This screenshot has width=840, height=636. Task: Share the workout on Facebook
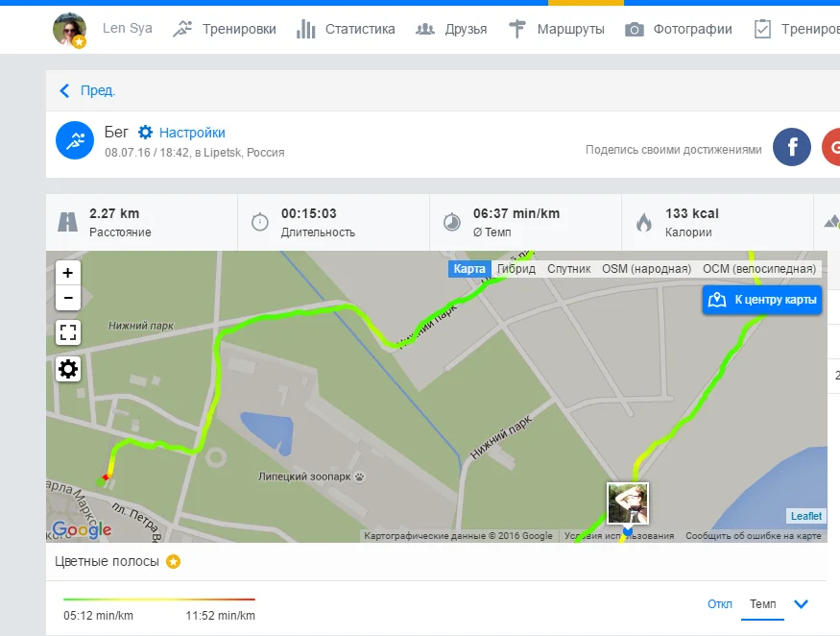(x=792, y=147)
